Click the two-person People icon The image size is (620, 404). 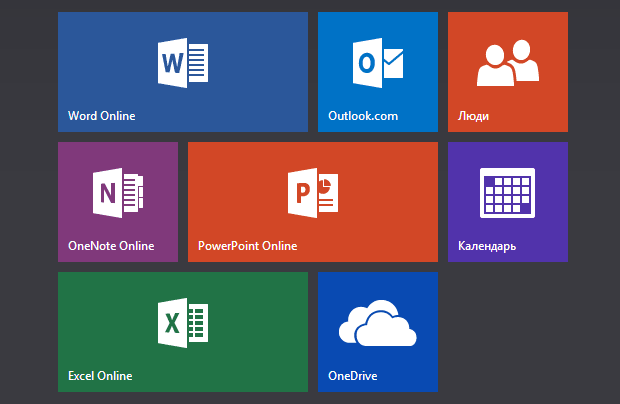tap(508, 63)
